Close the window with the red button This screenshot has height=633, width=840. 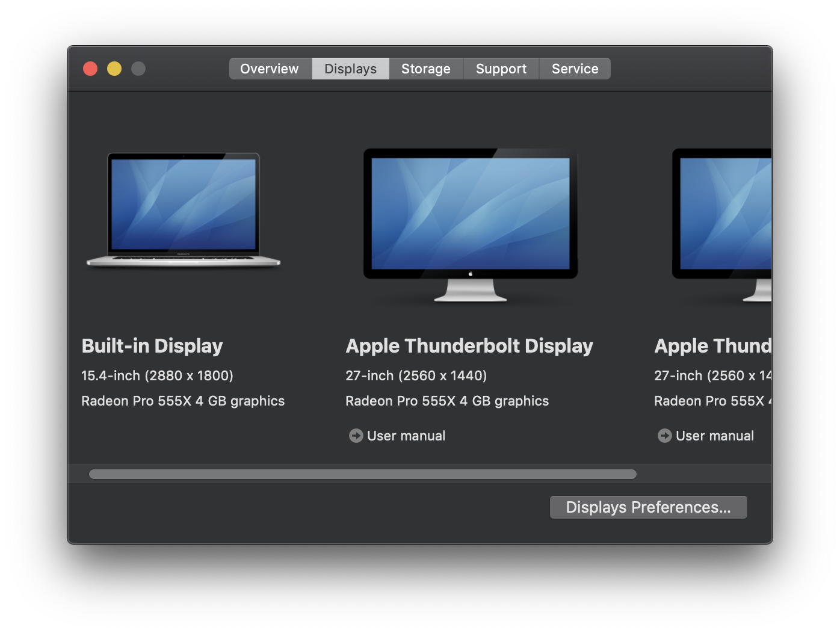click(x=90, y=69)
